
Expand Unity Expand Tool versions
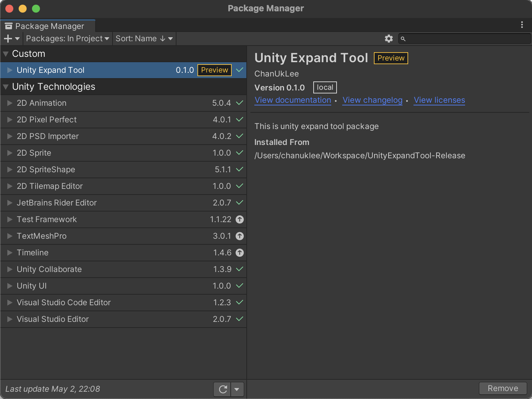[10, 70]
